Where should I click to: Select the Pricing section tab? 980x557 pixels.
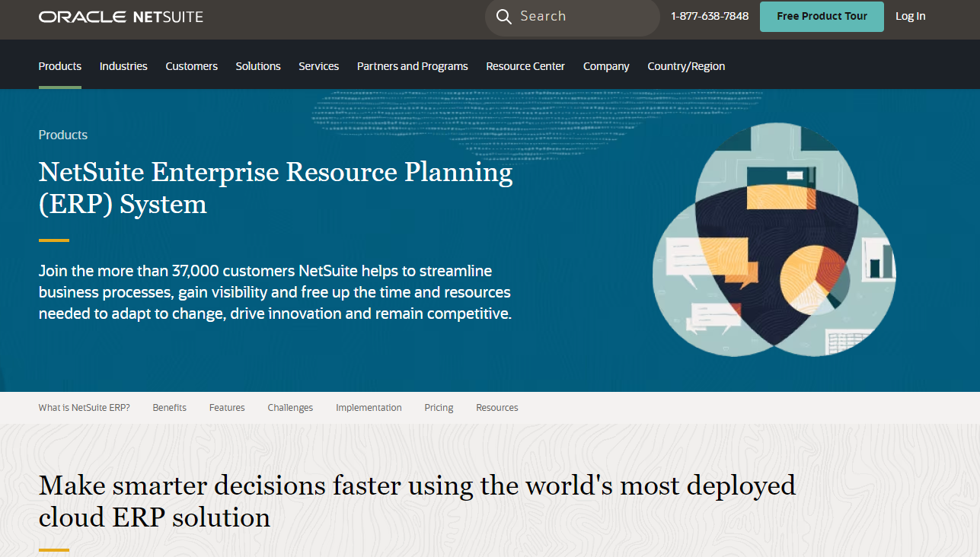click(439, 408)
